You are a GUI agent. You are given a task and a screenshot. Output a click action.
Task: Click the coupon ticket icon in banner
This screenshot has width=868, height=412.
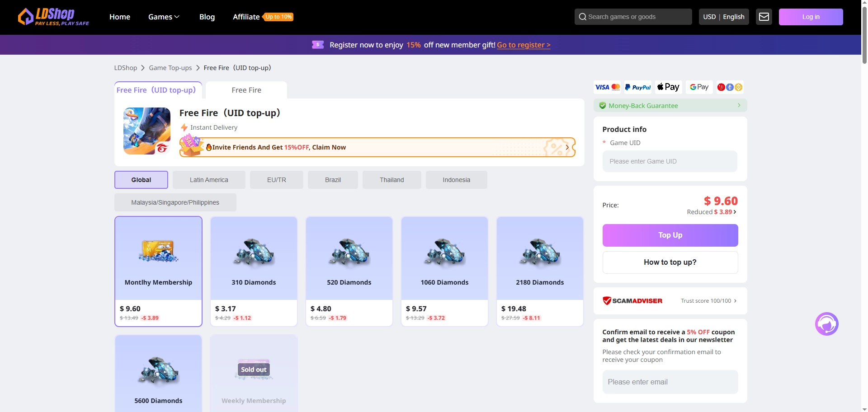318,45
